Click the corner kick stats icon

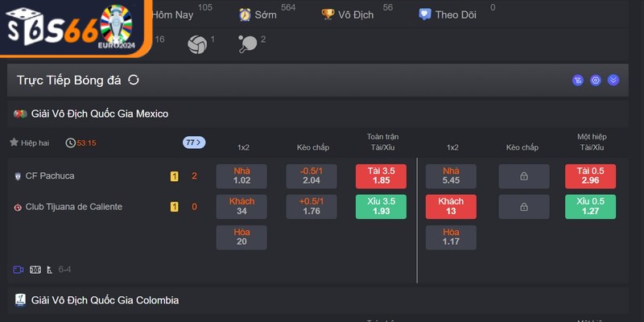[49, 269]
